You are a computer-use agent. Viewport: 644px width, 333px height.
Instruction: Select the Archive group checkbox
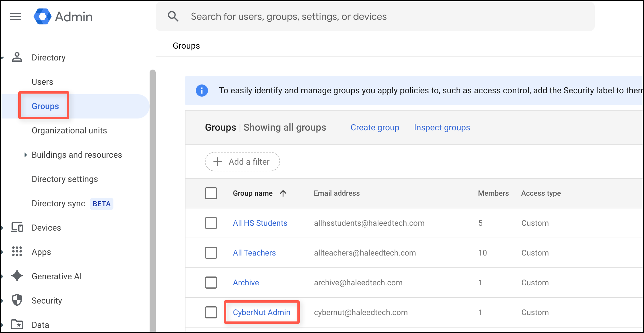(x=211, y=283)
